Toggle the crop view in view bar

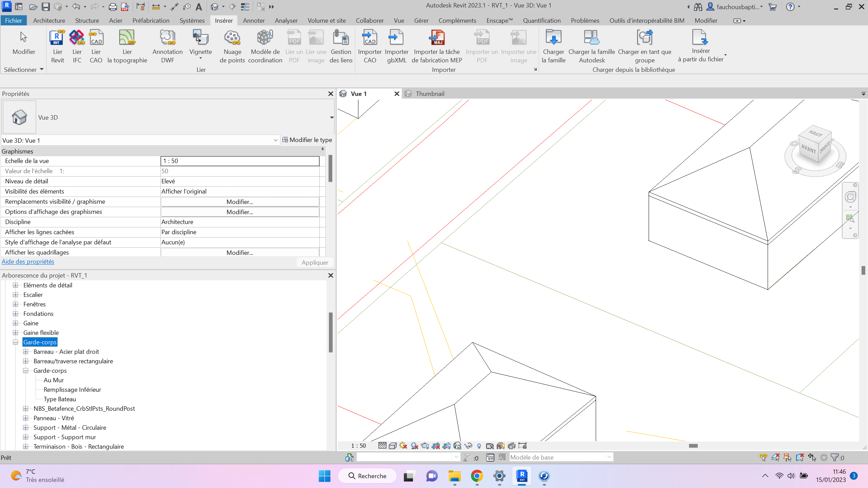coord(436,446)
